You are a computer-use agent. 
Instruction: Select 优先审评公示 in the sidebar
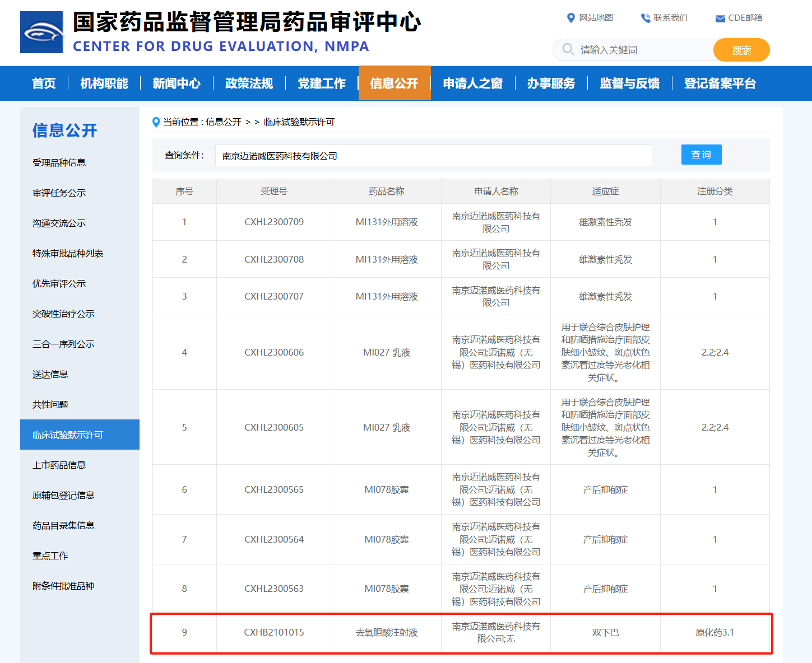[x=59, y=283]
